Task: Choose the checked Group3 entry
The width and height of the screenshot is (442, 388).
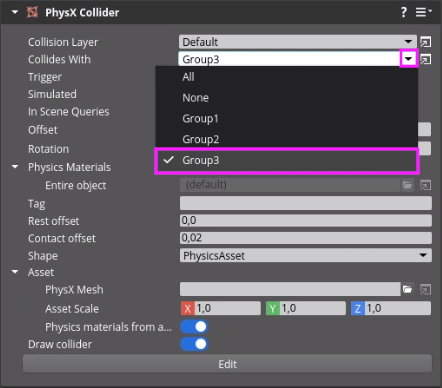Action: [x=287, y=160]
